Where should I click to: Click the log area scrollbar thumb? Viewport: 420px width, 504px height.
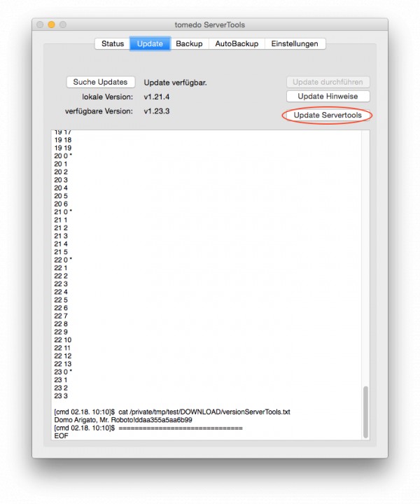tap(365, 412)
